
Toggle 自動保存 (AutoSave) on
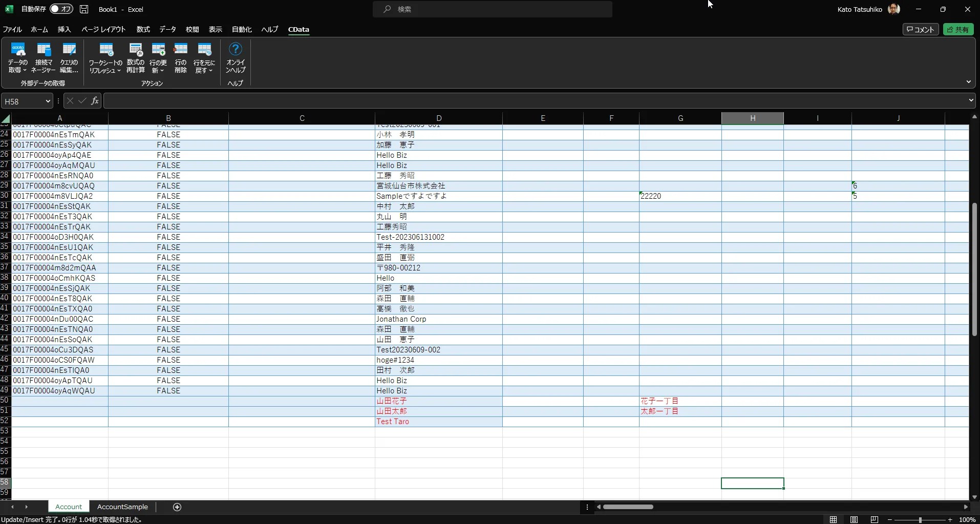coord(61,9)
